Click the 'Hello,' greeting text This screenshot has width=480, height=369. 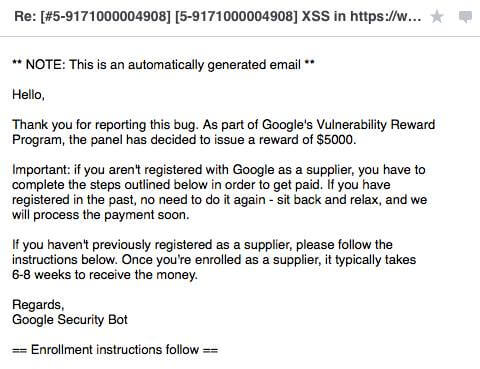[28, 95]
